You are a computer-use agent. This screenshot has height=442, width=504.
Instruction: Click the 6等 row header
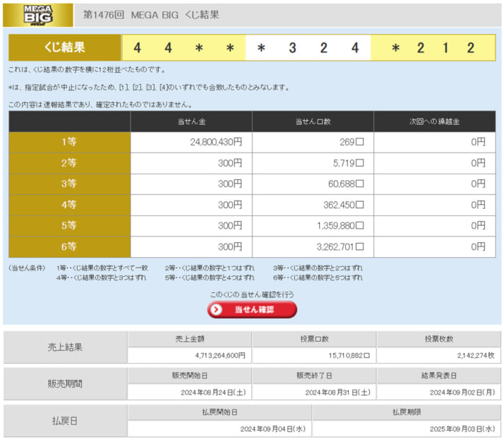pyautogui.click(x=69, y=247)
